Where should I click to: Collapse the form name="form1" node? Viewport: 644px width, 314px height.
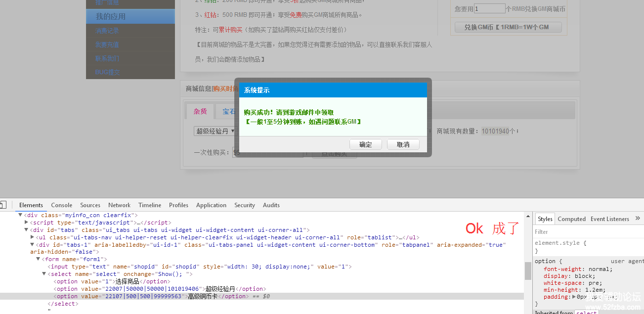[x=39, y=259]
